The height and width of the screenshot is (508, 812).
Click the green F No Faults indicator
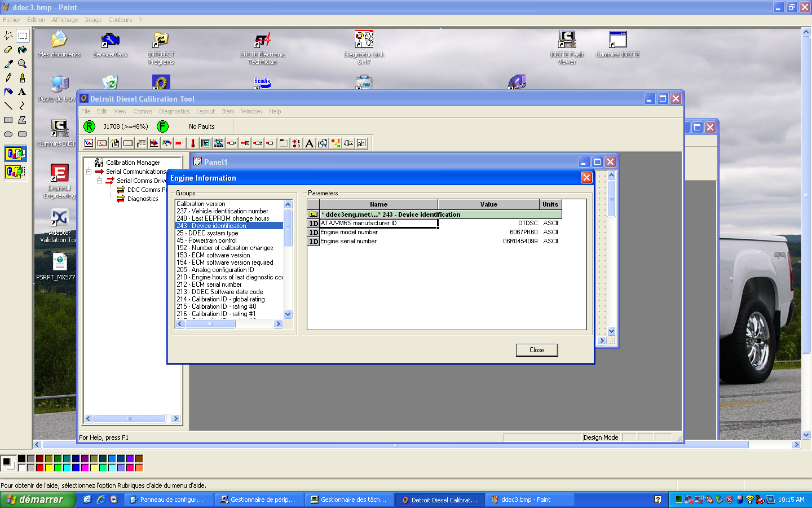pos(162,126)
